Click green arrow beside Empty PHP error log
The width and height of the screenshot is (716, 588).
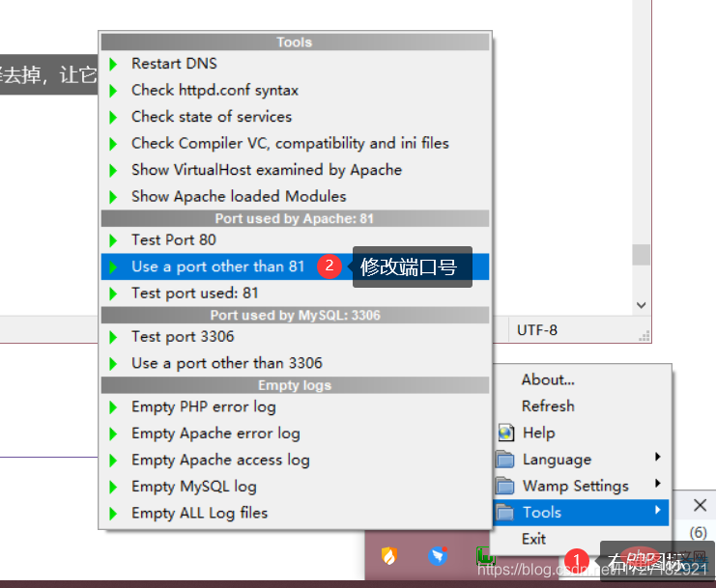click(x=113, y=407)
